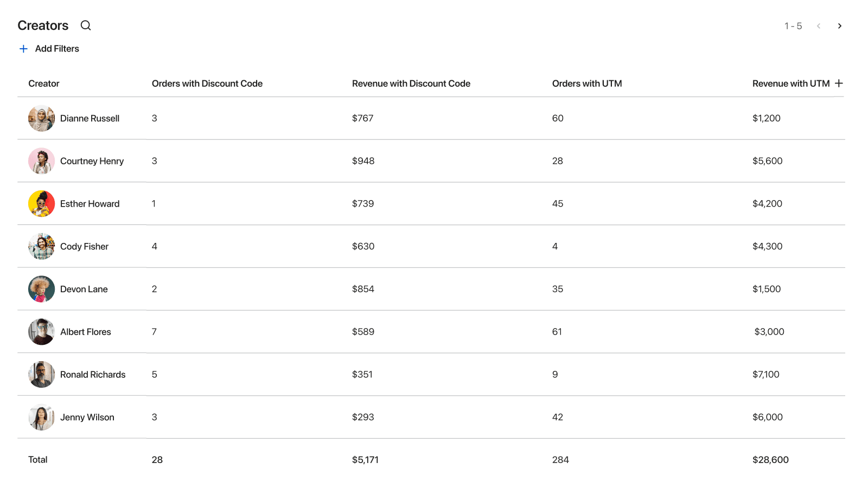Open Devon Lane's profile avatar

[41, 289]
